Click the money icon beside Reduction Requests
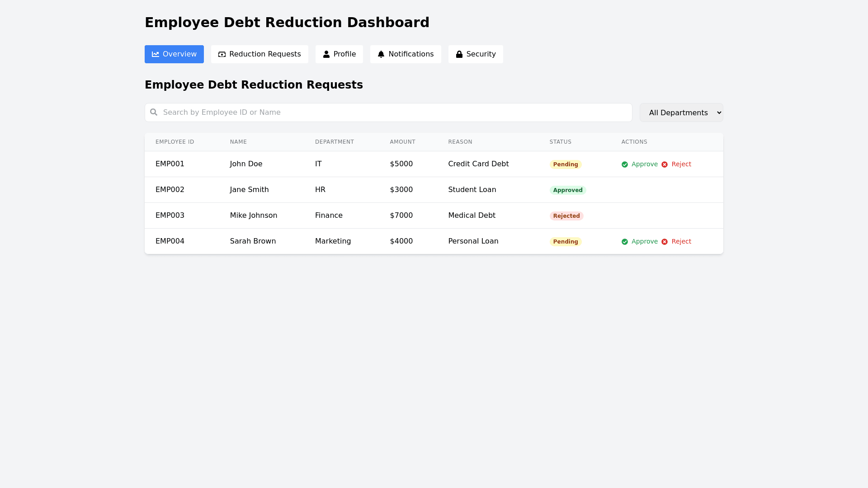This screenshot has height=488, width=868. [222, 54]
